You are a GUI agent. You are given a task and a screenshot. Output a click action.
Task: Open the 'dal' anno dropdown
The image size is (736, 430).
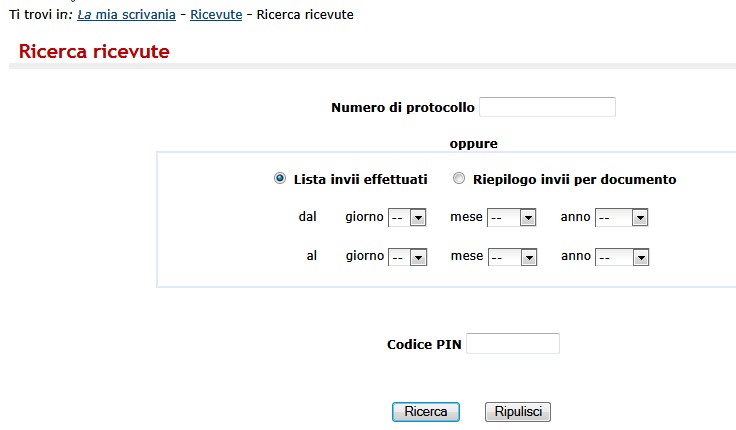click(621, 217)
